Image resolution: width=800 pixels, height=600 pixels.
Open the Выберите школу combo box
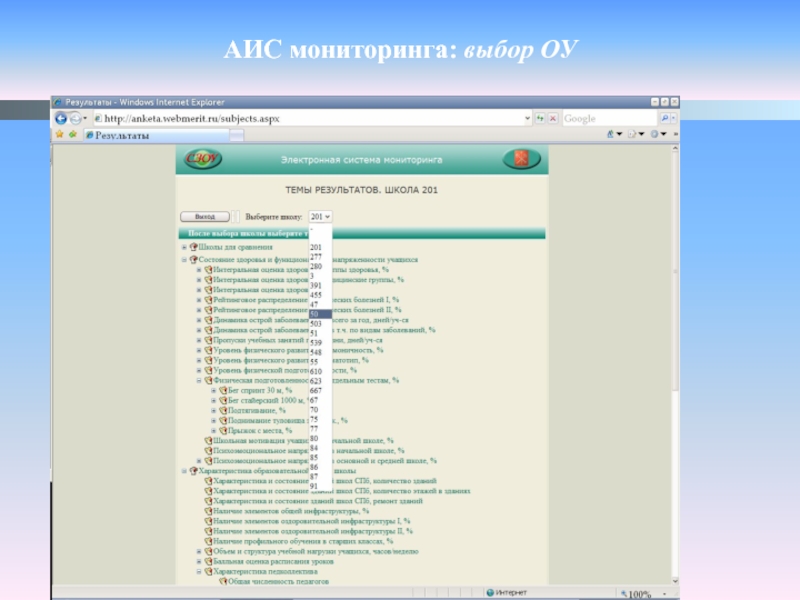[x=320, y=217]
